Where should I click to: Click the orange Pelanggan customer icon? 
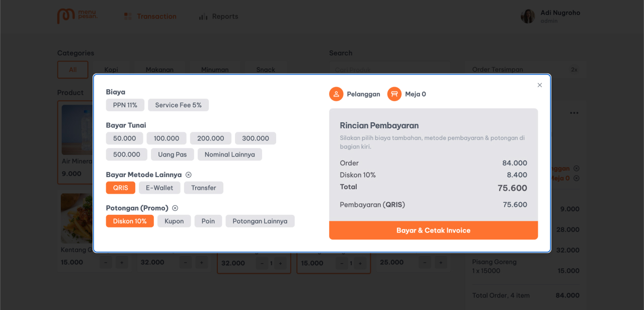336,94
